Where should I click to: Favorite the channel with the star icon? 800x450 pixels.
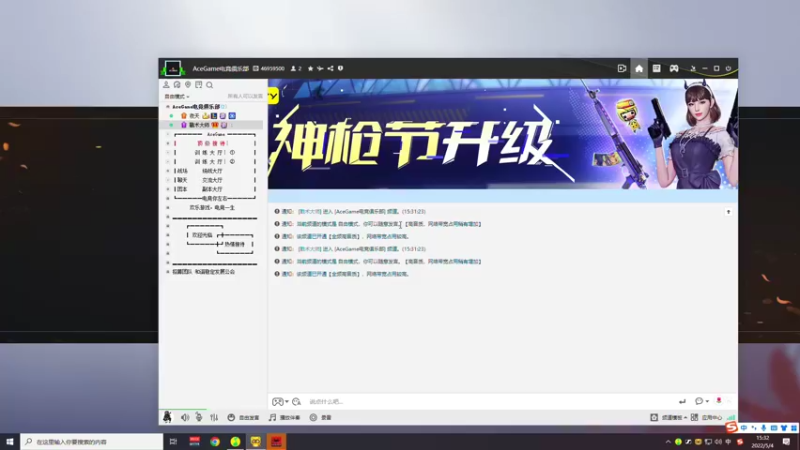point(310,68)
